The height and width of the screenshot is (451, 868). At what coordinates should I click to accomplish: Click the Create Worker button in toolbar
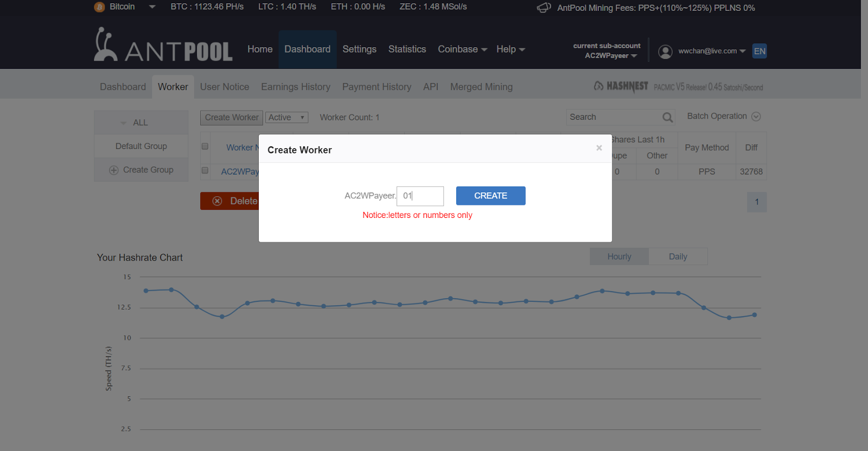[232, 118]
